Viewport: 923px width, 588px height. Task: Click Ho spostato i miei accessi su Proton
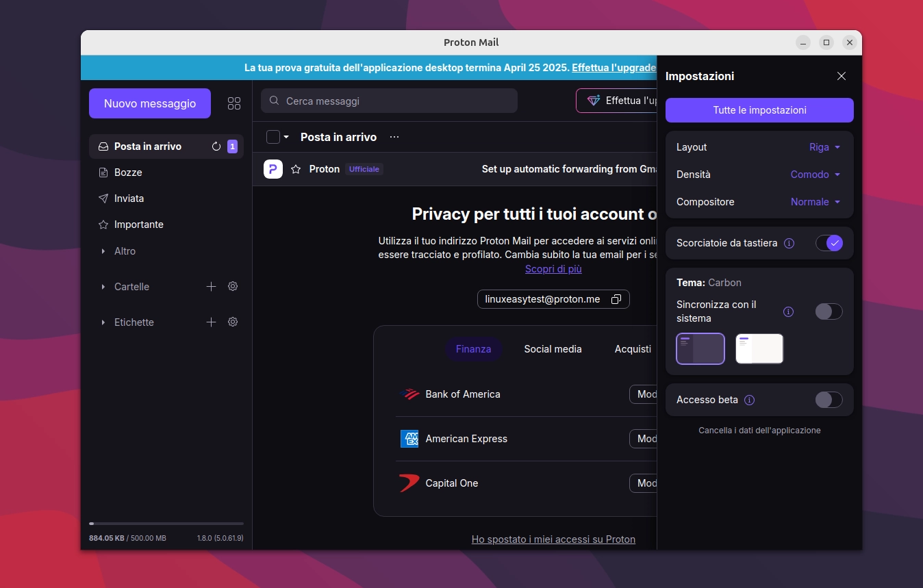(x=553, y=539)
